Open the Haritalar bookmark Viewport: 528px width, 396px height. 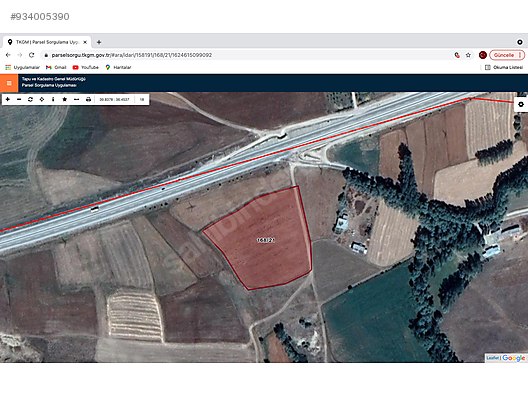click(118, 67)
